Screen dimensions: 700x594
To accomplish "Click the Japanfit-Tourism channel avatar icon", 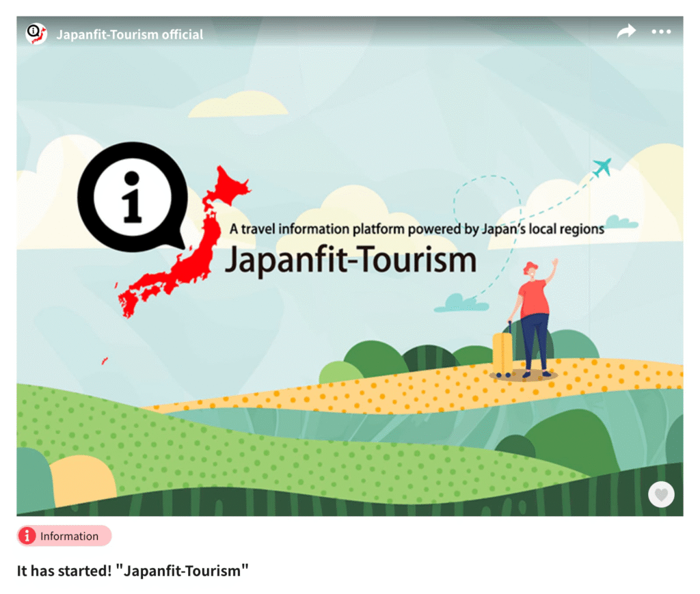I will tap(36, 33).
